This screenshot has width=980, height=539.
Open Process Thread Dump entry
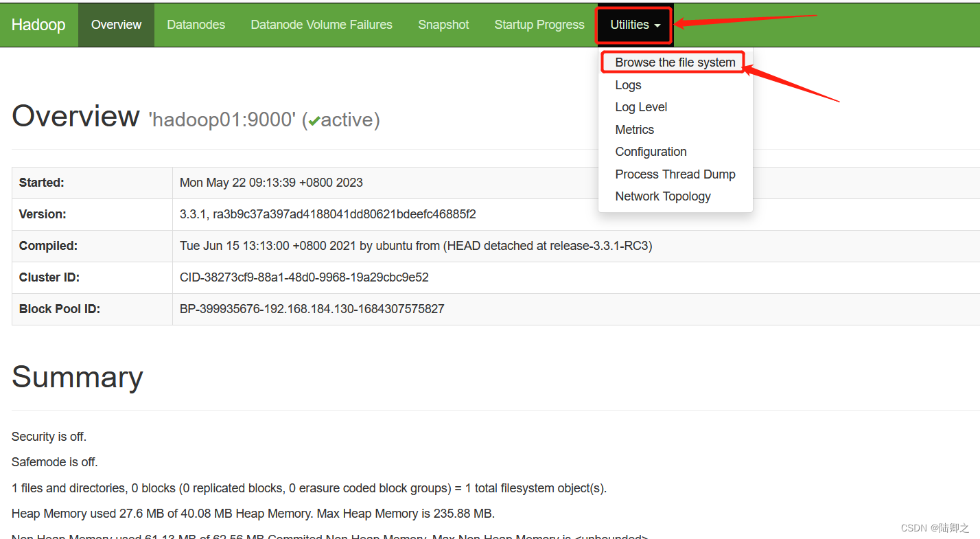tap(675, 174)
